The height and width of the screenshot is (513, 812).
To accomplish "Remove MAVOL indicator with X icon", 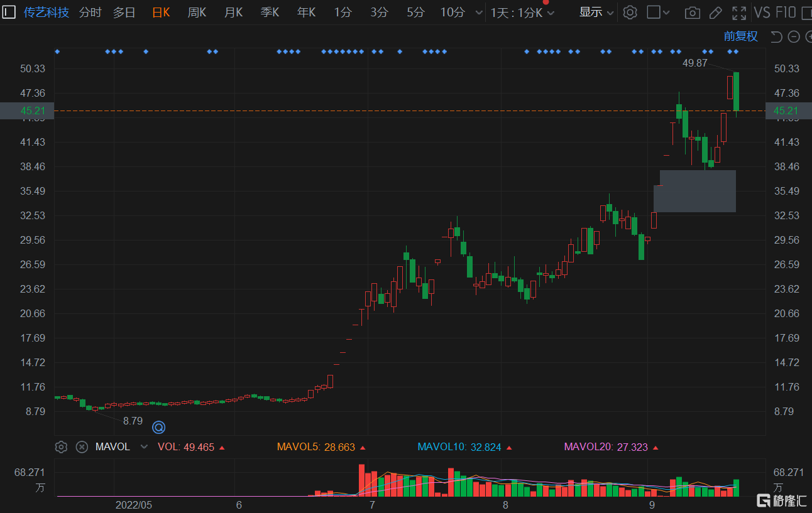I will tap(82, 447).
